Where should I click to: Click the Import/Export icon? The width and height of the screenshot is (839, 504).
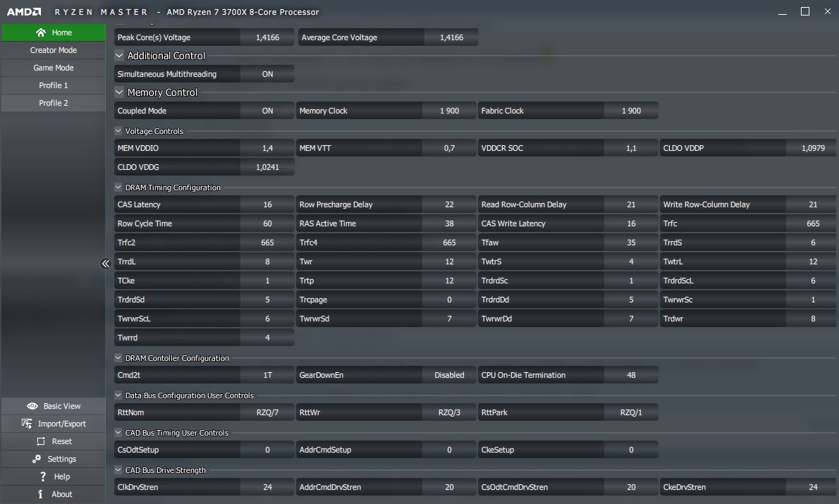(x=27, y=424)
